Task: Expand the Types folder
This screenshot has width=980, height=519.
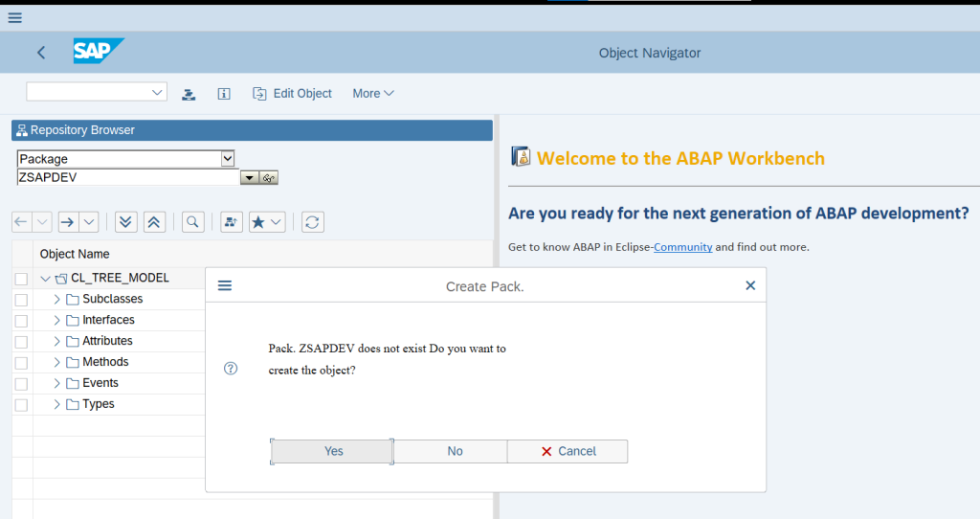Action: 56,404
